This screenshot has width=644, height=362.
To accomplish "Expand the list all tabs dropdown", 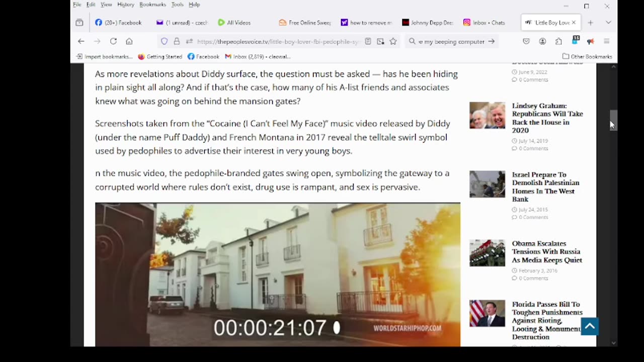I will [608, 23].
